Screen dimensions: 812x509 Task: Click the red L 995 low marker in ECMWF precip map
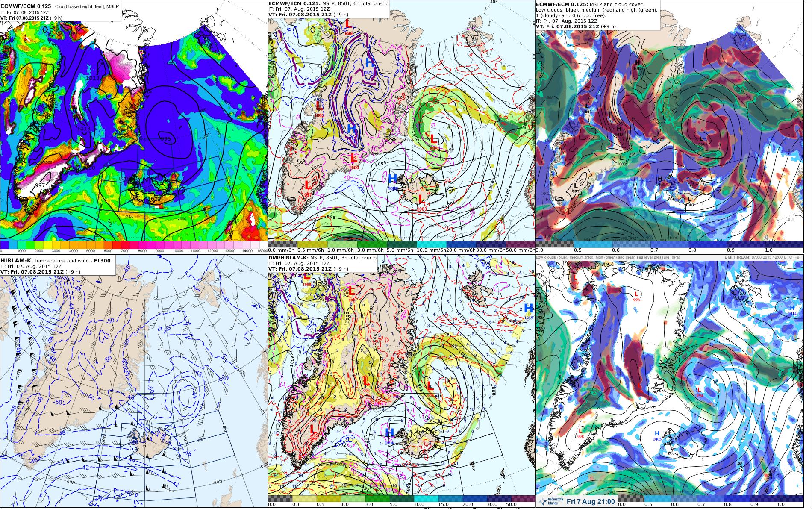tap(433, 141)
